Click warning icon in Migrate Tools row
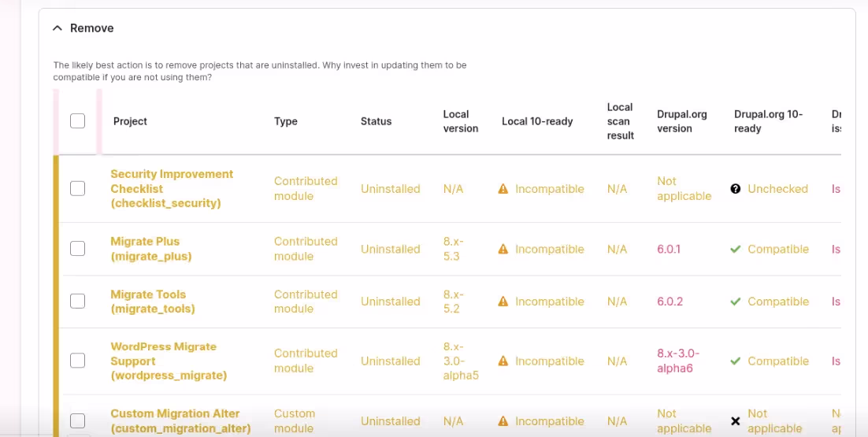Image resolution: width=868 pixels, height=437 pixels. pyautogui.click(x=503, y=302)
